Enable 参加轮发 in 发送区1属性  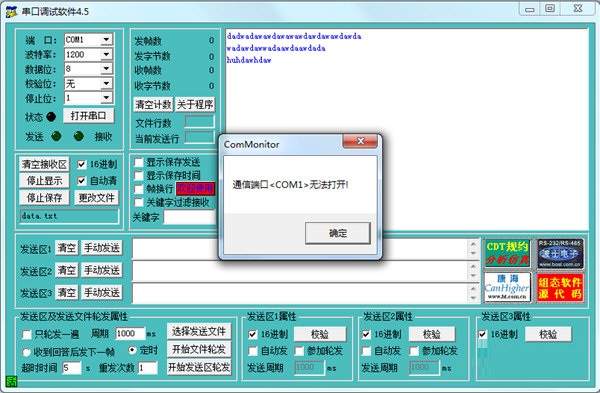299,351
